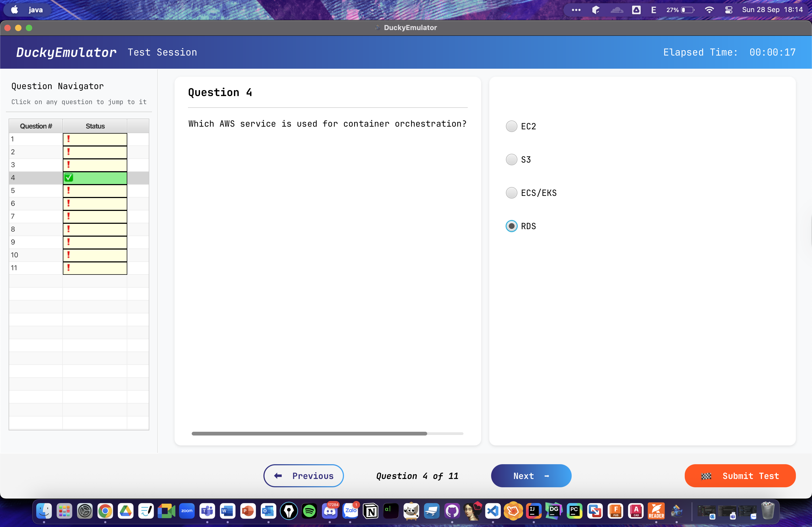Open Zoom from the dock
This screenshot has width=812, height=527.
[187, 511]
